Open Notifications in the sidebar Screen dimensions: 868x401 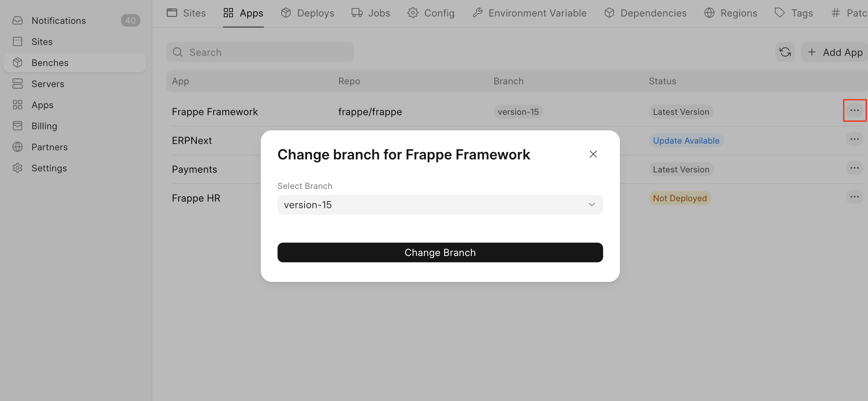click(59, 21)
